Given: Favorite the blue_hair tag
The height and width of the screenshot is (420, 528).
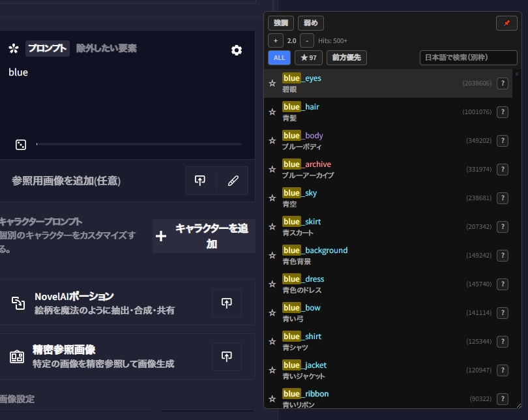Looking at the screenshot, I should [272, 112].
